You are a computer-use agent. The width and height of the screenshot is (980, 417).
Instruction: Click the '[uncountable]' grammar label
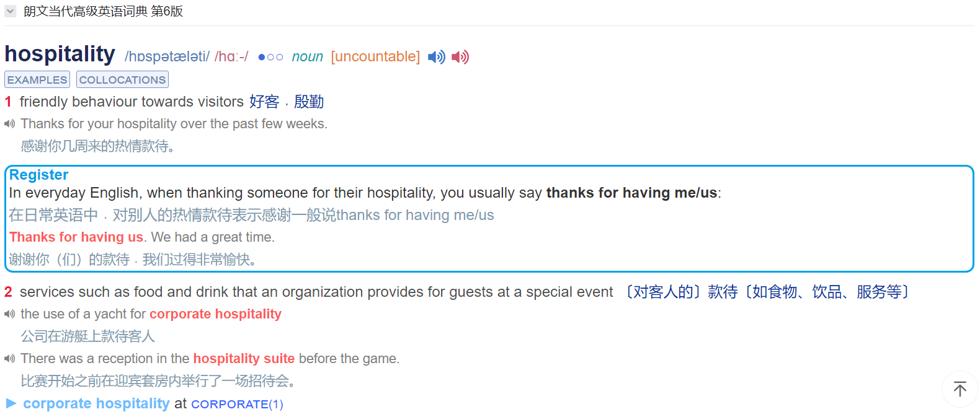(375, 57)
